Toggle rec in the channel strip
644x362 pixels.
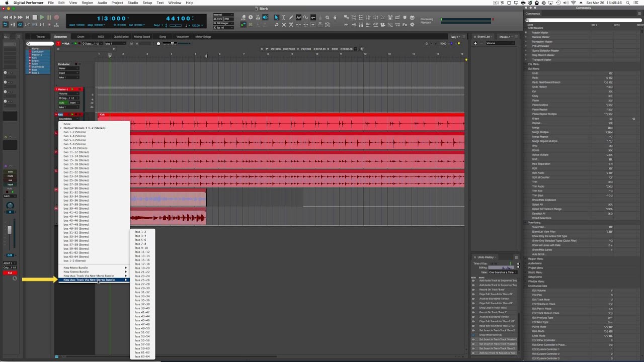click(10, 180)
